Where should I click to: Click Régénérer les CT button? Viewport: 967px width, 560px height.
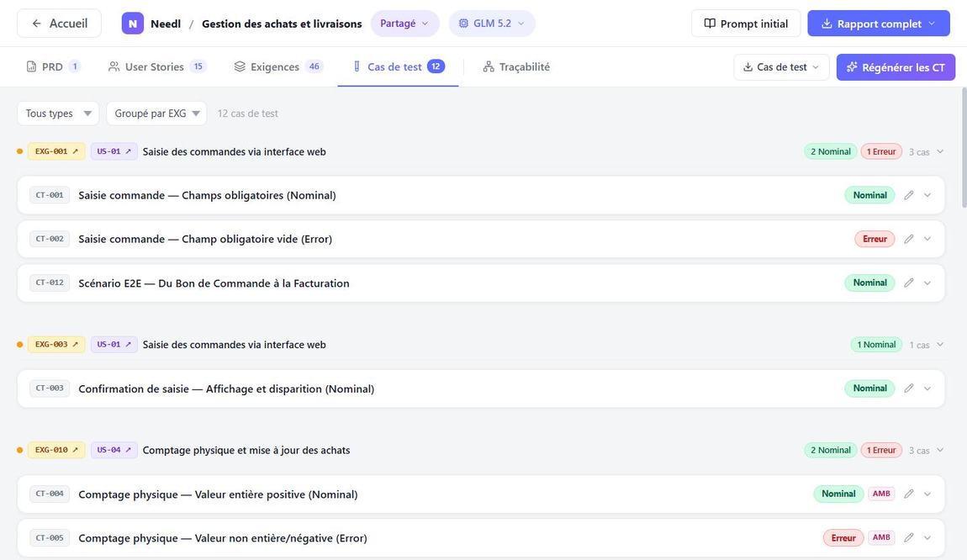(x=896, y=67)
